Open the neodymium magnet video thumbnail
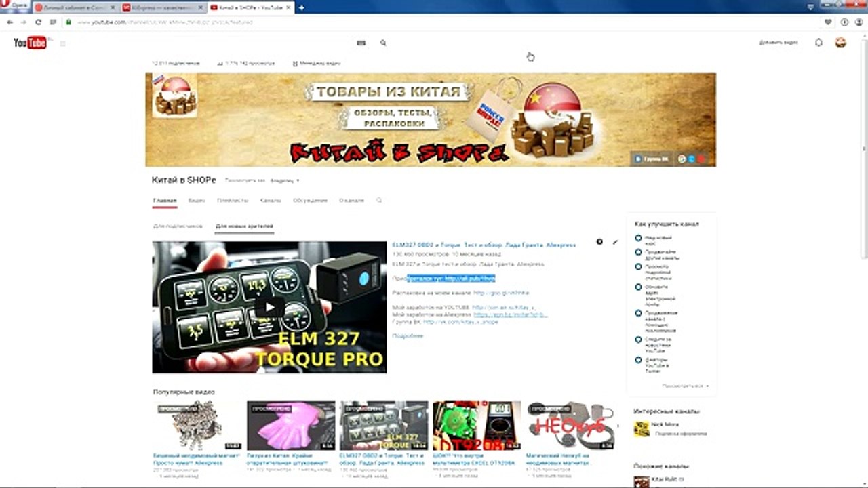The width and height of the screenshot is (868, 488). 197,426
